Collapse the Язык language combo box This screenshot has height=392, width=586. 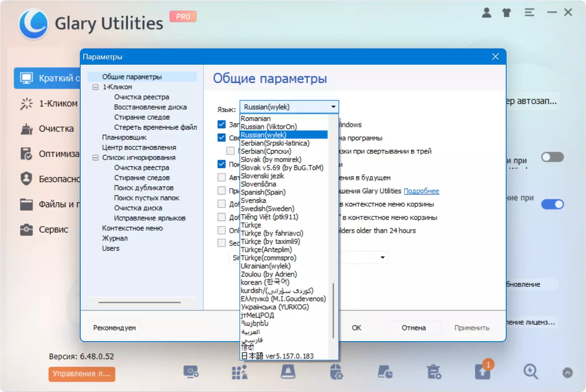[x=289, y=107]
